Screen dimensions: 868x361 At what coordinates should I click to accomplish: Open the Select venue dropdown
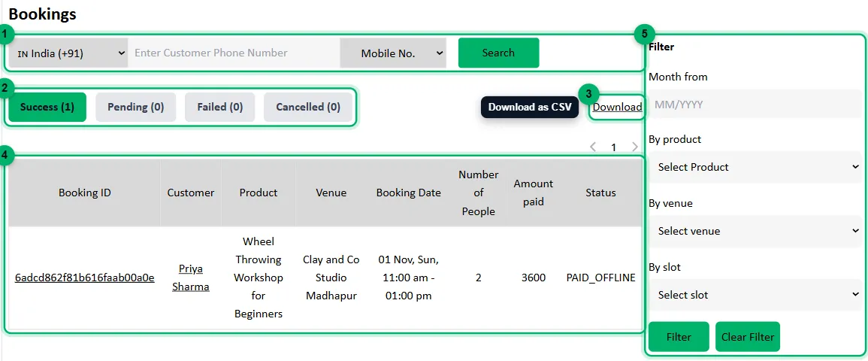(x=755, y=232)
